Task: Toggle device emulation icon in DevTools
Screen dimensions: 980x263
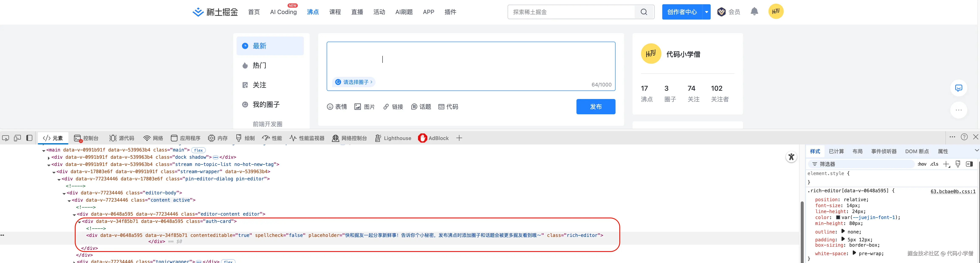Action: click(17, 138)
